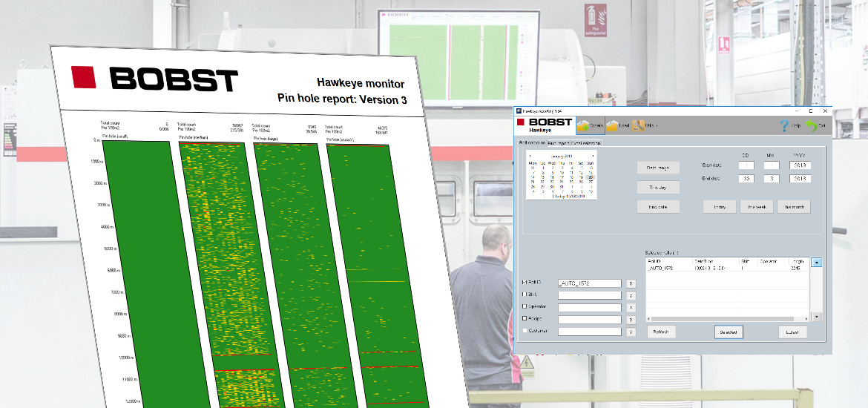The image size is (868, 408).
Task: Click the Selected button
Action: coord(729,332)
